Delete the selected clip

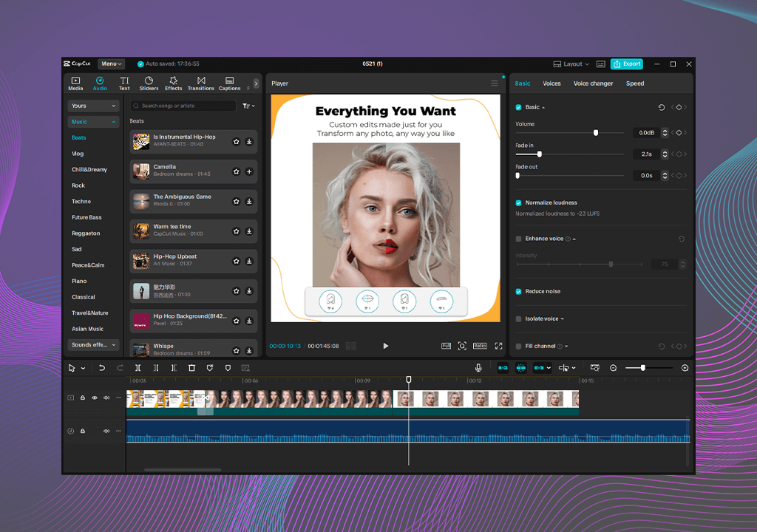coord(191,368)
